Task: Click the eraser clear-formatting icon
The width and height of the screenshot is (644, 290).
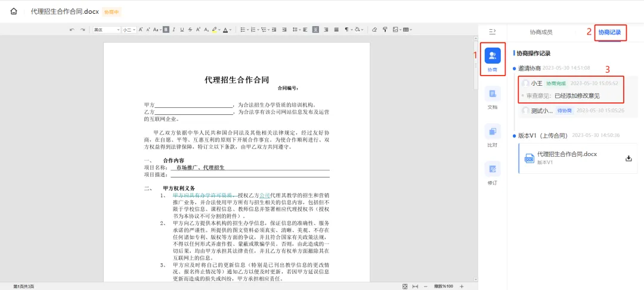Action: click(374, 30)
